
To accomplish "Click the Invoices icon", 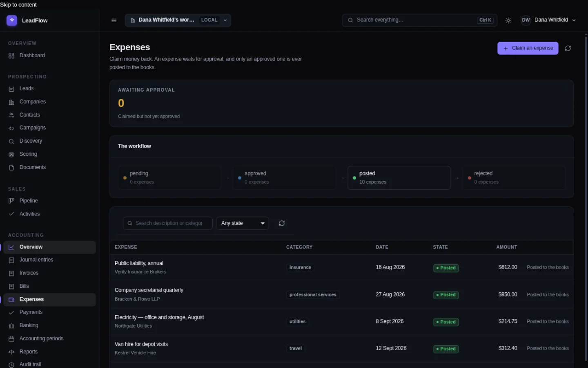I will [11, 273].
